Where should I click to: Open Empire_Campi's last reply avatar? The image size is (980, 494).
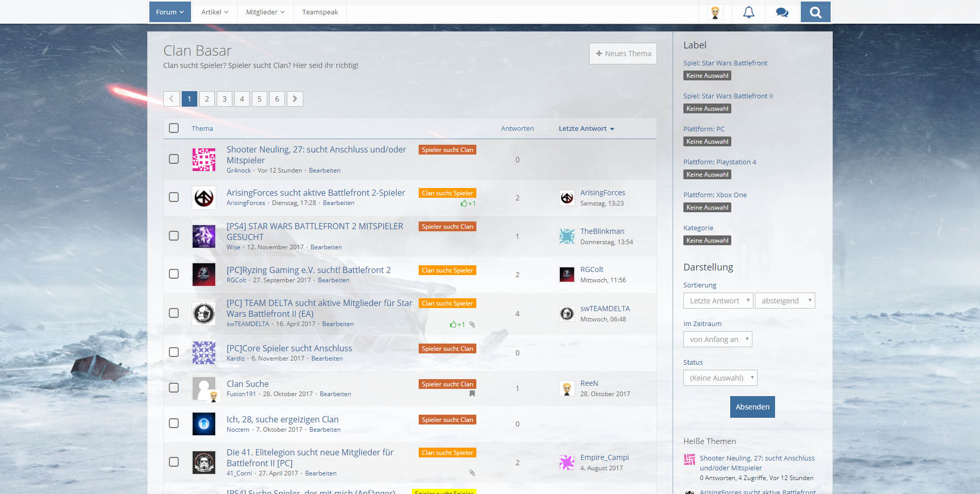tap(567, 462)
